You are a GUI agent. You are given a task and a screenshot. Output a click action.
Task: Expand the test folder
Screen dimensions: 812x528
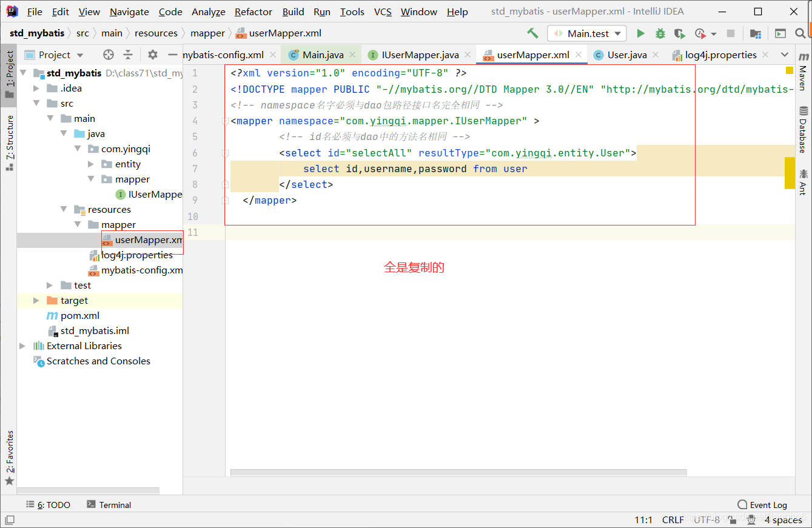[x=50, y=286]
